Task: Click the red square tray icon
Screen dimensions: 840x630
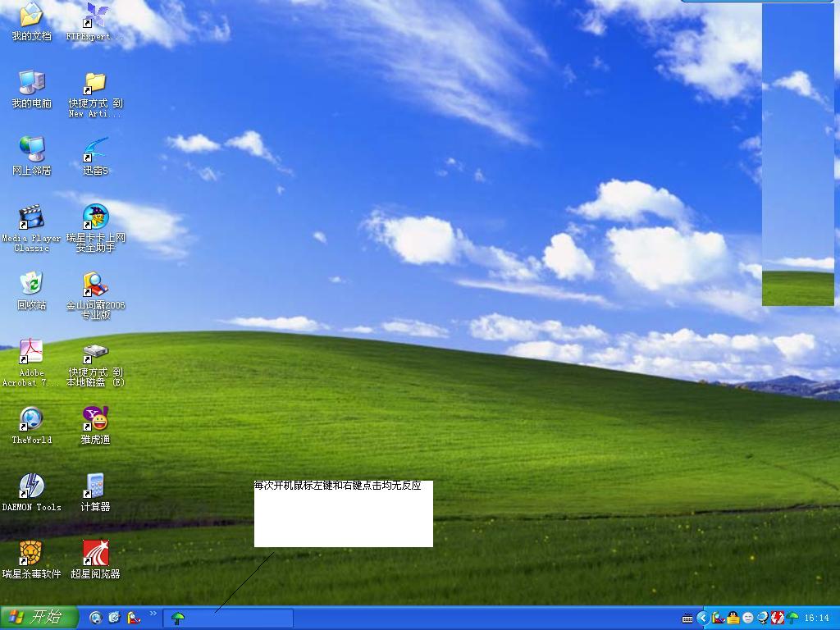Action: tap(778, 619)
